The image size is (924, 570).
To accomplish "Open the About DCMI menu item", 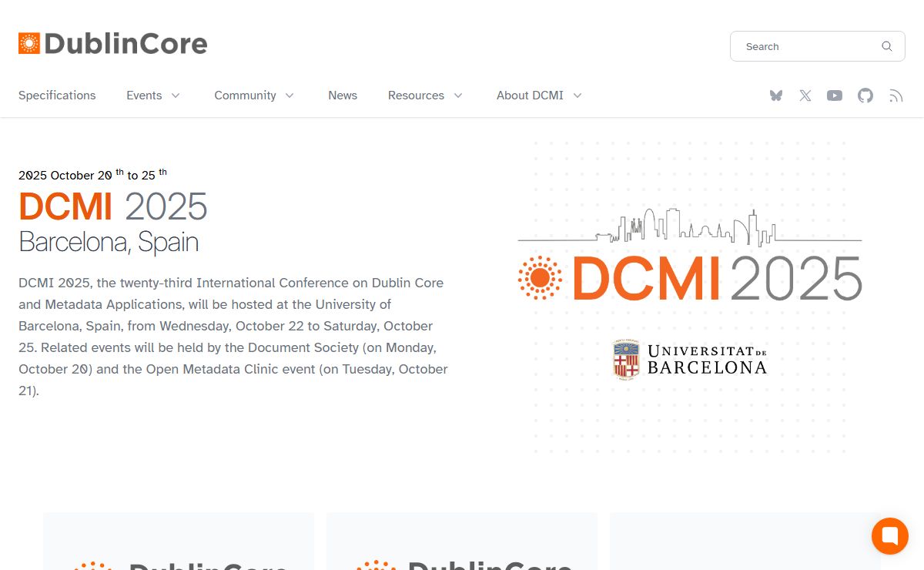I will click(x=530, y=96).
